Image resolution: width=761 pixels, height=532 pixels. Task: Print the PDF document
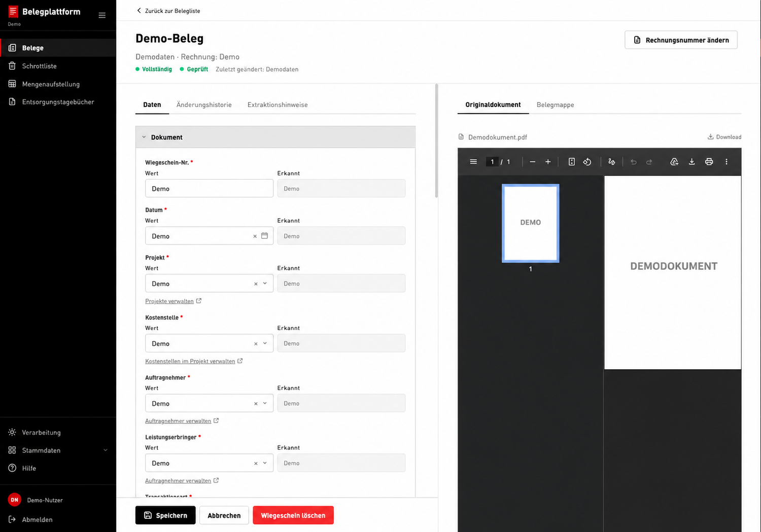(x=709, y=162)
